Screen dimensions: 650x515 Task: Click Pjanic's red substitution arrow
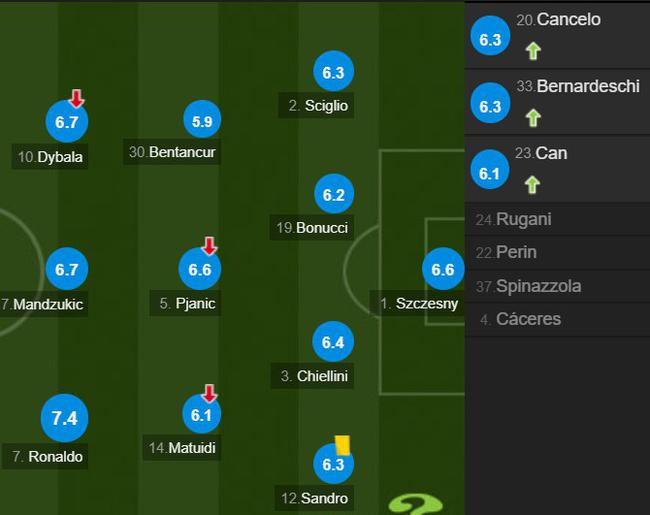click(209, 246)
